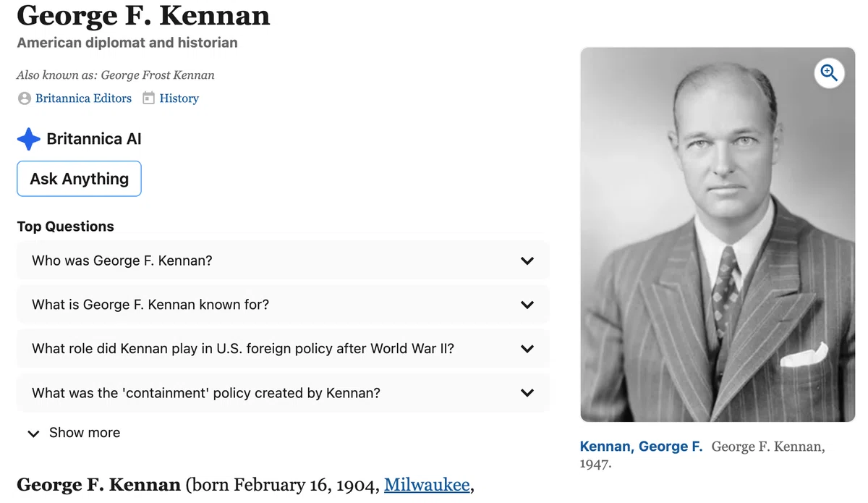Open the George F. Kennan portrait photo
Image resolution: width=868 pixels, height=503 pixels.
click(718, 234)
